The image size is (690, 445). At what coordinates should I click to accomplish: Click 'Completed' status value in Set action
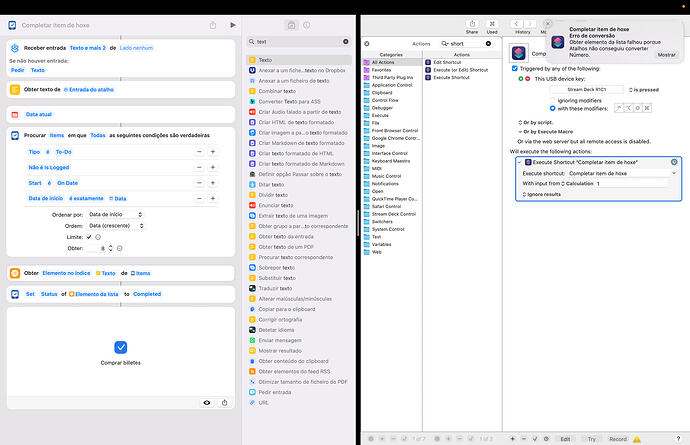[x=147, y=294]
